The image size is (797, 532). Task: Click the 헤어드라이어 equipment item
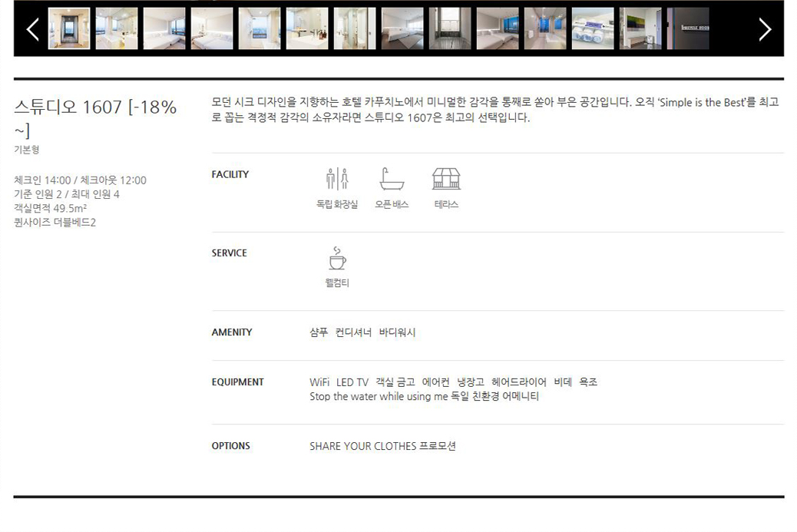tap(519, 382)
